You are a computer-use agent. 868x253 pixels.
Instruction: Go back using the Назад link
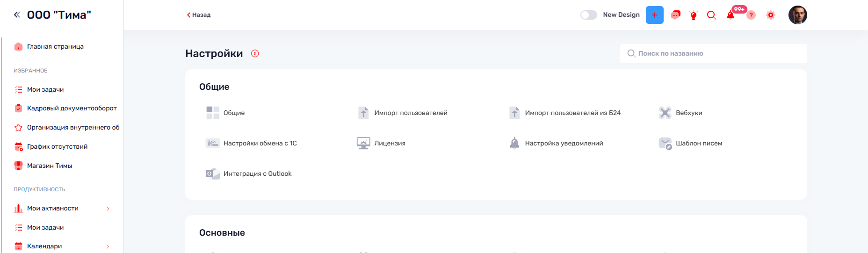[x=199, y=15]
